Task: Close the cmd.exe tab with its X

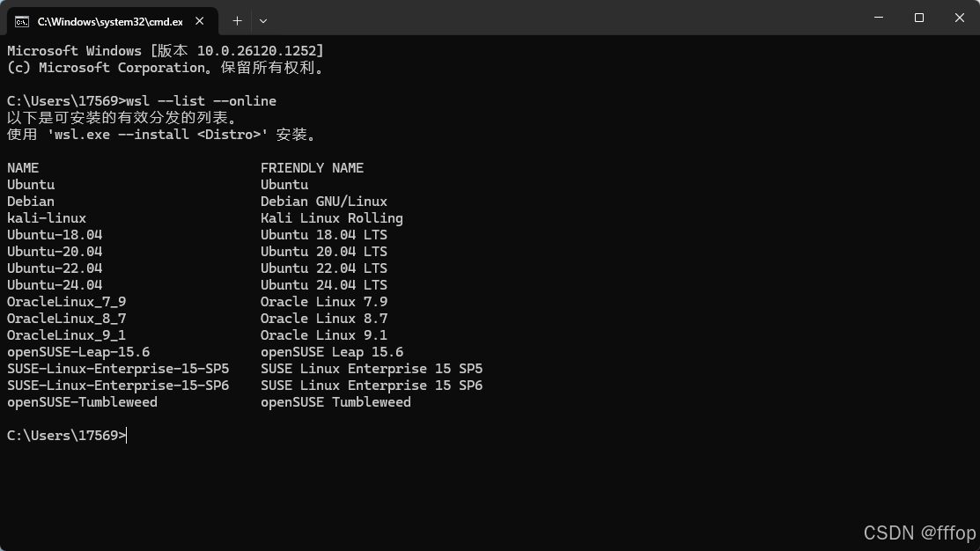Action: 199,20
